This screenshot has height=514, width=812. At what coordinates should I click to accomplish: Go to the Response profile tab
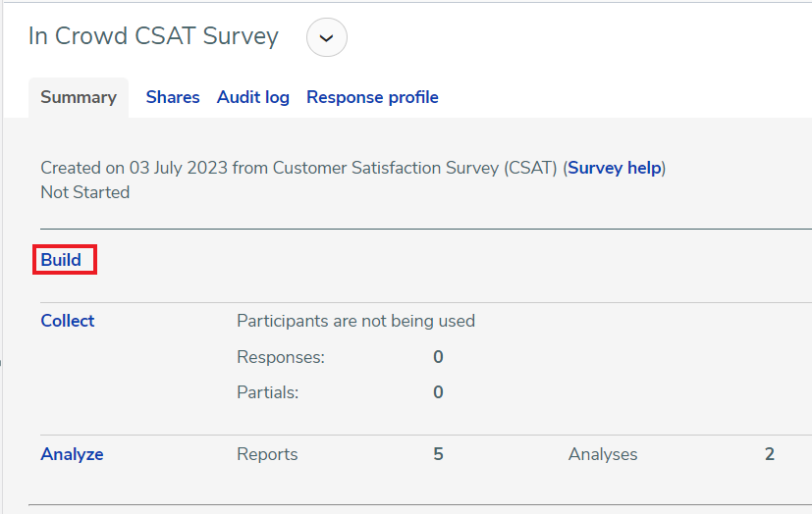tap(372, 97)
